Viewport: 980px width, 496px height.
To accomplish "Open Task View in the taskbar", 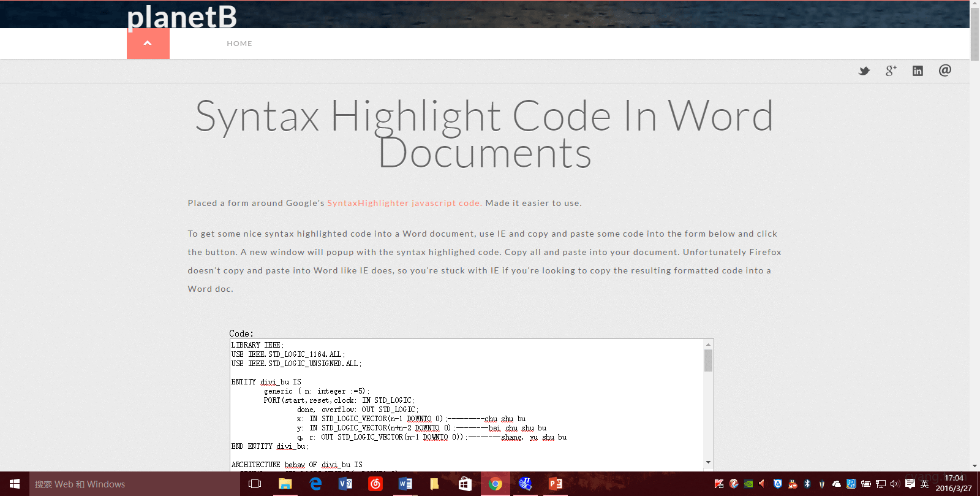I will pos(255,484).
